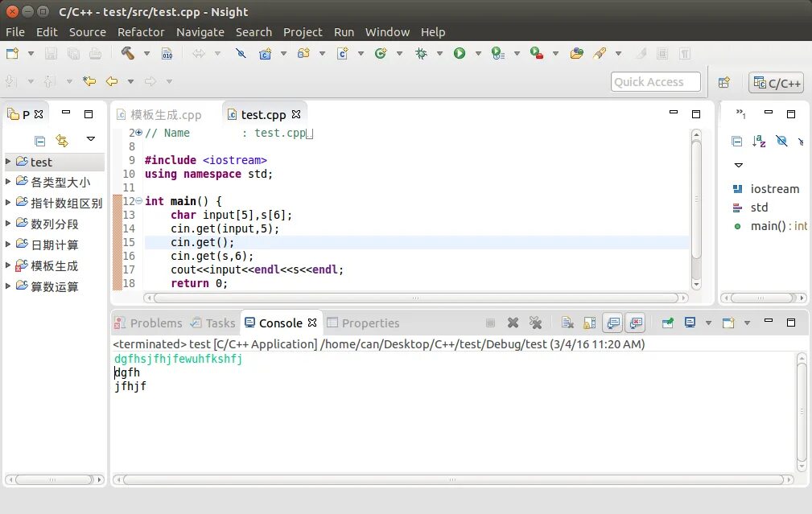The height and width of the screenshot is (514, 812).
Task: Click the Last Edit Location arrow icon
Action: (x=89, y=80)
